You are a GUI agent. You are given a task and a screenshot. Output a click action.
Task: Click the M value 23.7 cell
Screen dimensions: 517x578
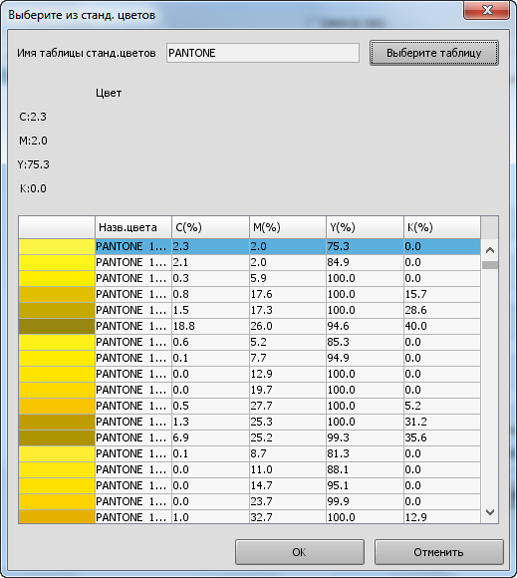(288, 501)
